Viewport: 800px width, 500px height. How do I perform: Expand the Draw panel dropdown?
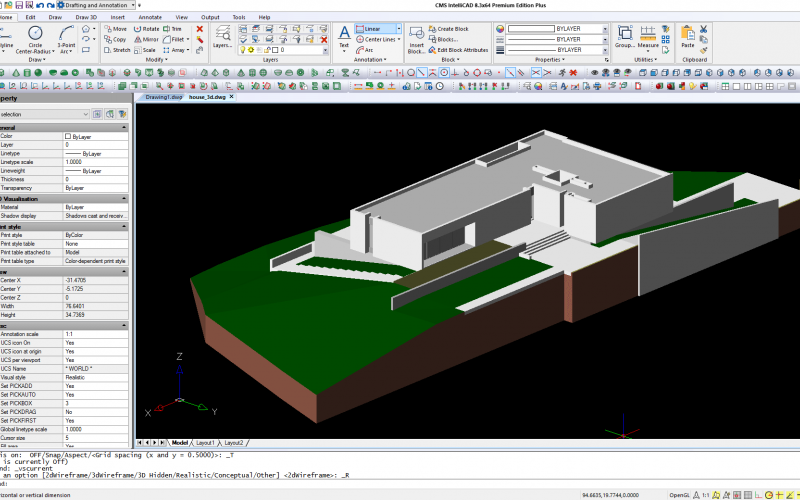pyautogui.click(x=37, y=60)
